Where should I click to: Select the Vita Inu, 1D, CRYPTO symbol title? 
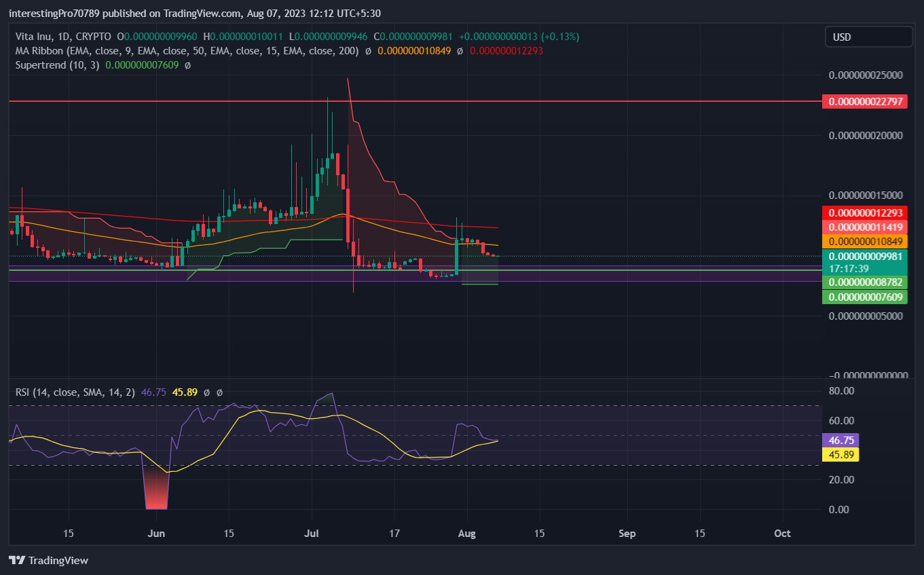63,36
